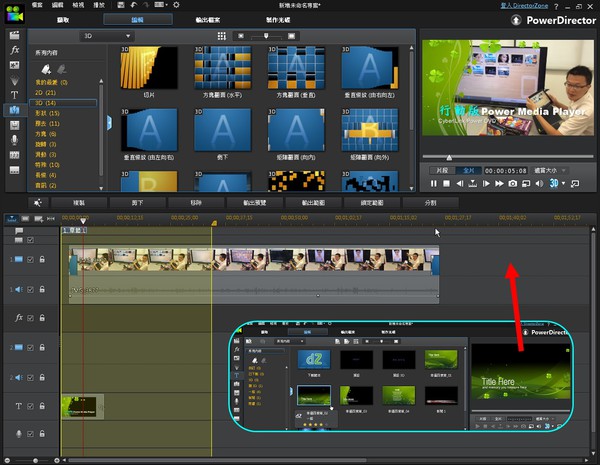
Task: Click the snapshot camera icon under preview
Action: 512,183
